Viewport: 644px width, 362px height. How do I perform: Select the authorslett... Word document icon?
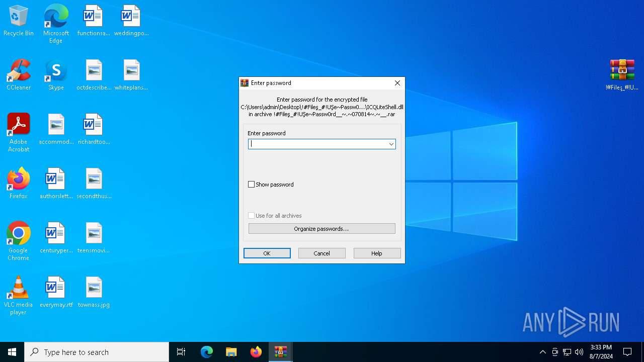(56, 184)
